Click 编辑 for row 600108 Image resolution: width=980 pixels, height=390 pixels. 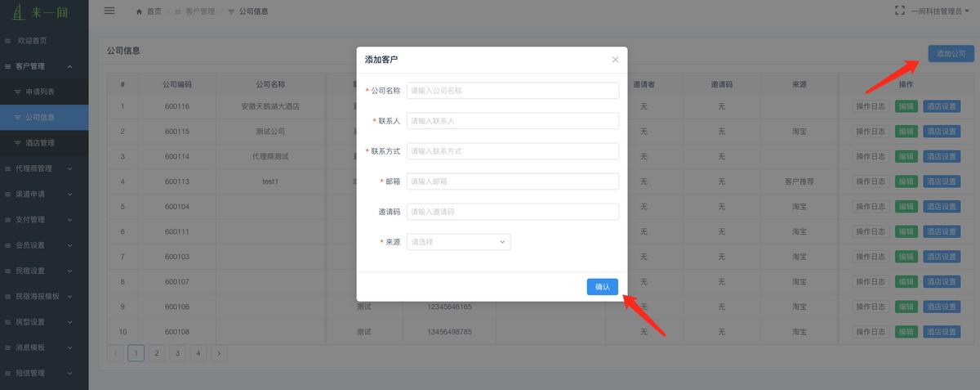click(x=906, y=332)
